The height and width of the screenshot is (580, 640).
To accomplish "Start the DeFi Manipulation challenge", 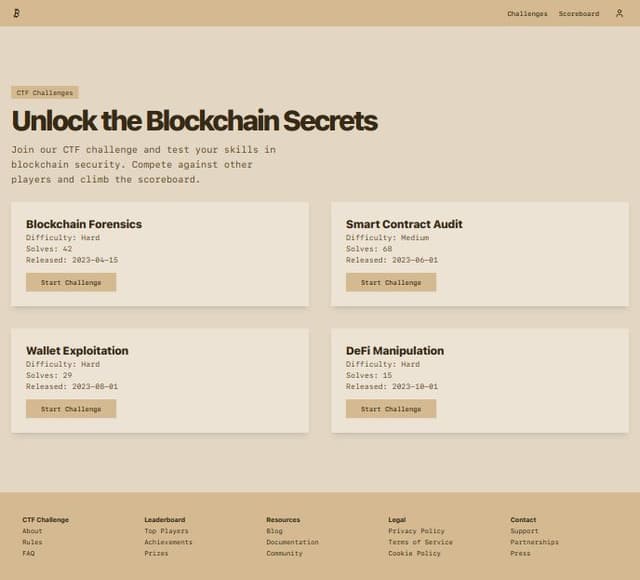I will 391,409.
